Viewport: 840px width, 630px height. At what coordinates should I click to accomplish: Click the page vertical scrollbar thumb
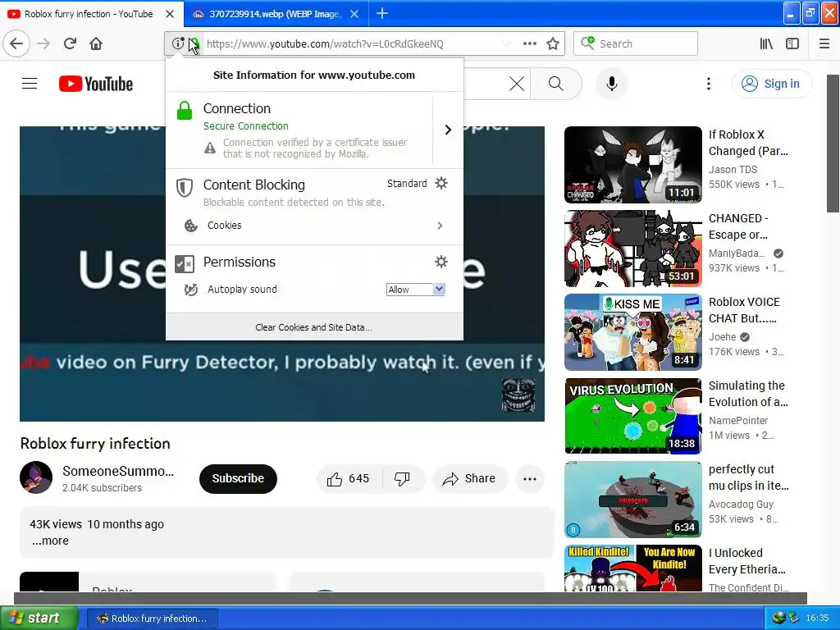[x=833, y=144]
